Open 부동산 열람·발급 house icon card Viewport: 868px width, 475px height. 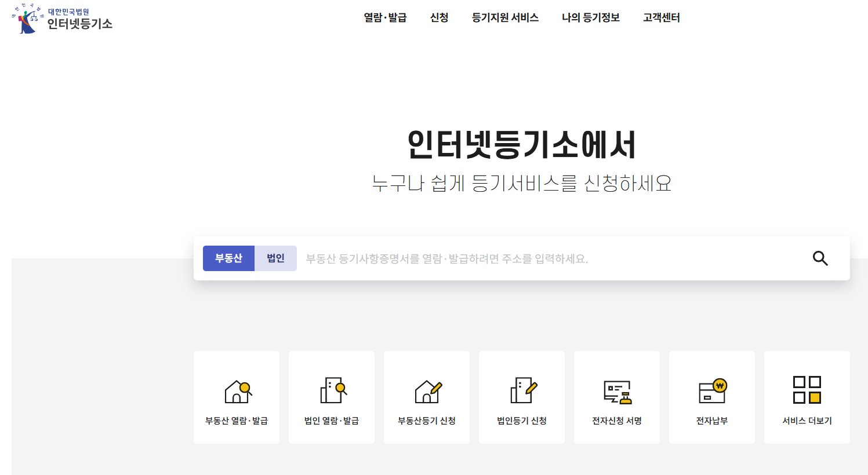tap(237, 397)
